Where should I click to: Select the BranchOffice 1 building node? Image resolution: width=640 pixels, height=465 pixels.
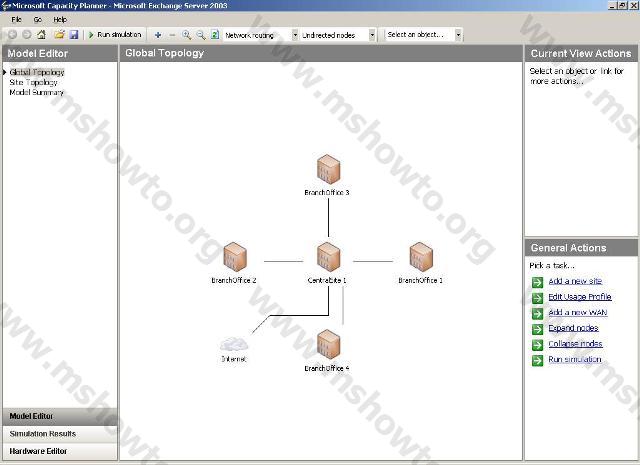421,257
